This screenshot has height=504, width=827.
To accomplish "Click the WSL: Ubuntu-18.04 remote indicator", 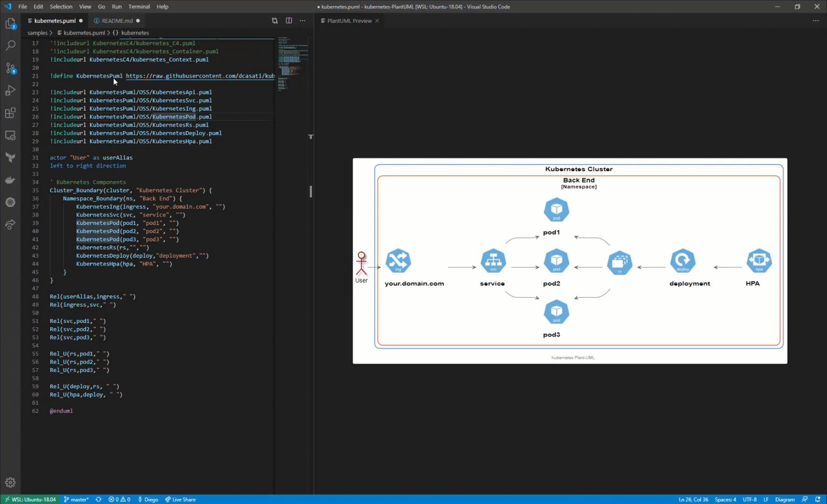I will pyautogui.click(x=30, y=499).
